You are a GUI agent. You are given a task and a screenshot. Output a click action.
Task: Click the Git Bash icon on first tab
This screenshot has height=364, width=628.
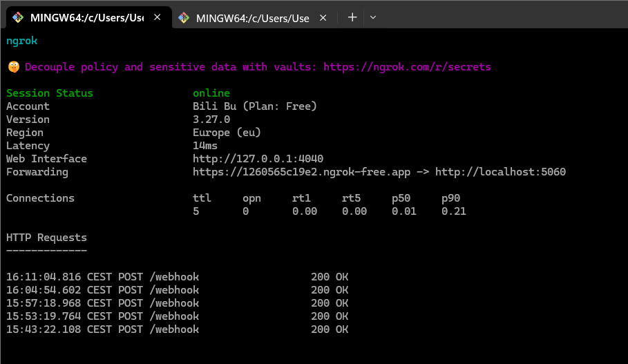18,18
